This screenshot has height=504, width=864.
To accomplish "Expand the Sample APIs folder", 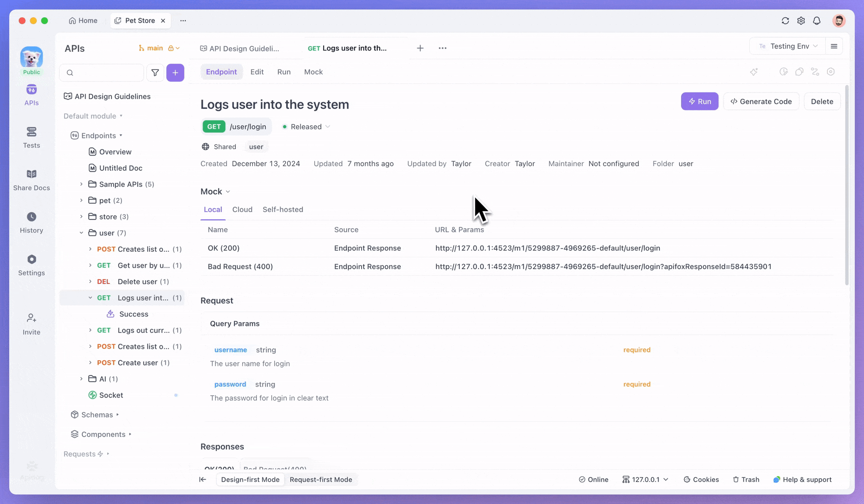I will tap(81, 184).
